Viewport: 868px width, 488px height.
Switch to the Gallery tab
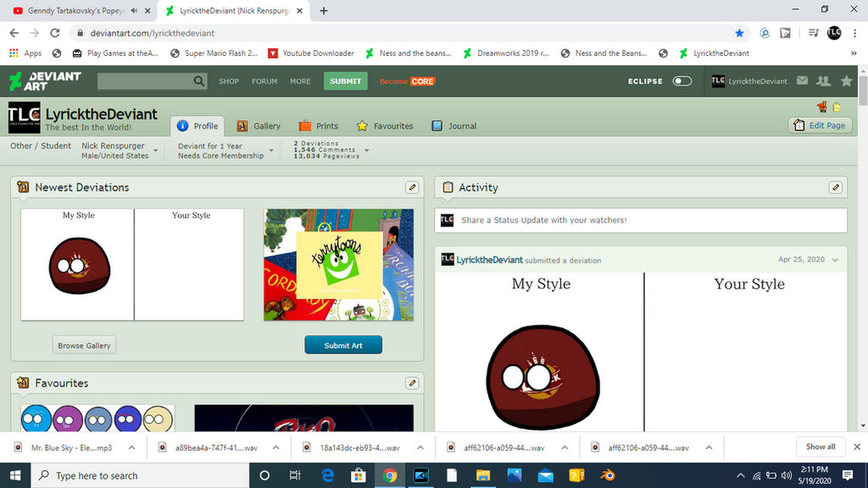[x=259, y=126]
